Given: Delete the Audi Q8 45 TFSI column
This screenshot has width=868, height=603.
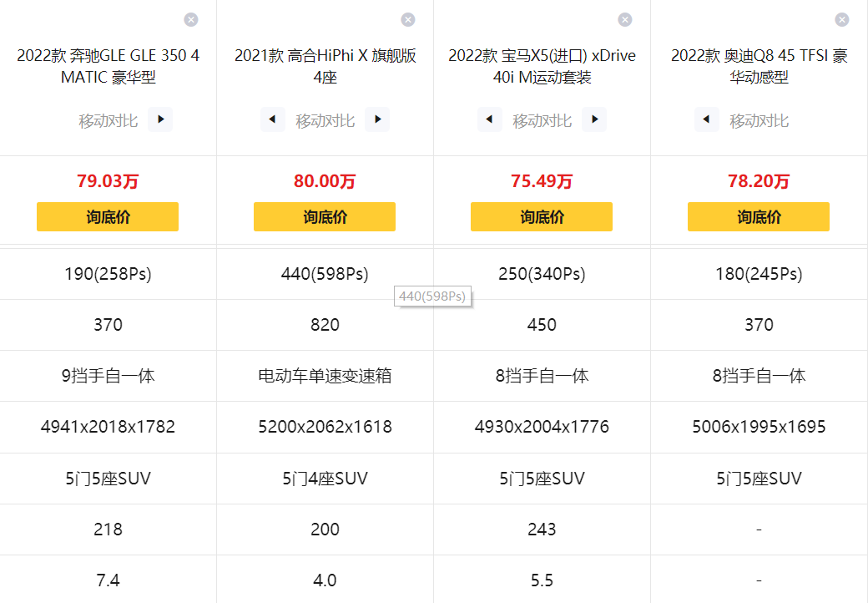Looking at the screenshot, I should (x=842, y=19).
